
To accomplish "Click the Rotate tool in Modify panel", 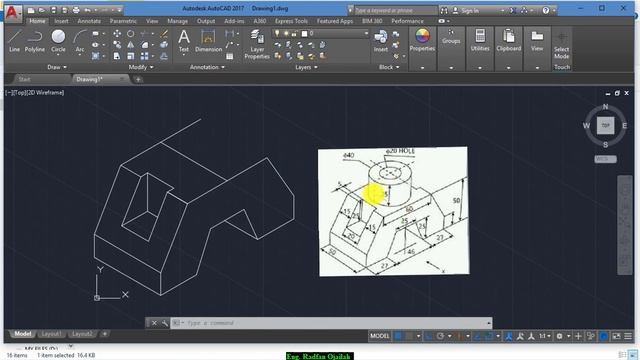I will 131,34.
